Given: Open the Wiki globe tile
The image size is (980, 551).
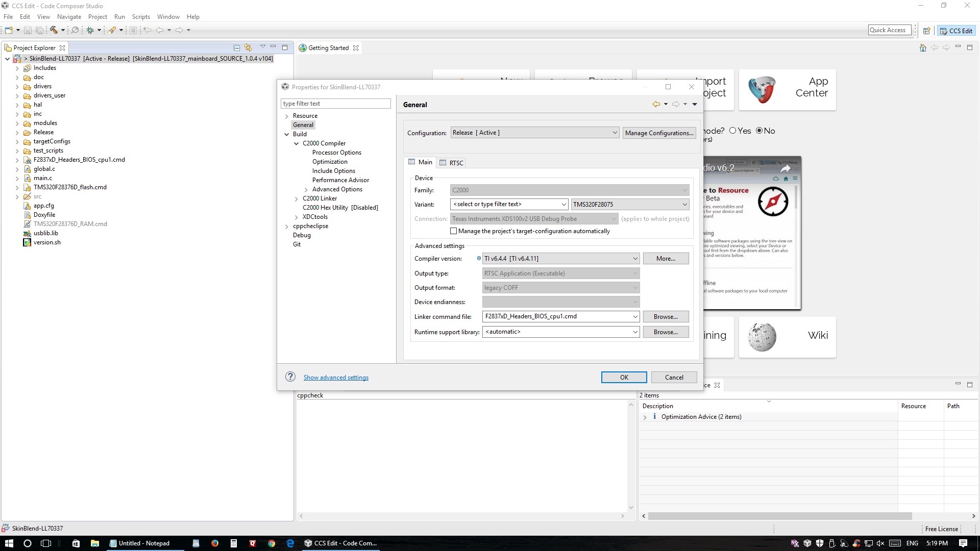Looking at the screenshot, I should coord(788,337).
